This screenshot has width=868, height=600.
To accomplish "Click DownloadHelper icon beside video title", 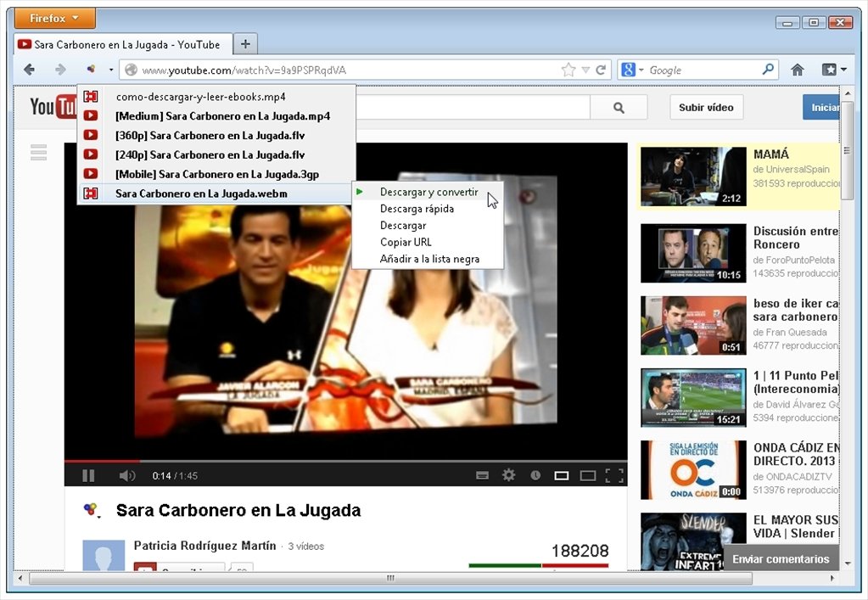I will (x=92, y=510).
